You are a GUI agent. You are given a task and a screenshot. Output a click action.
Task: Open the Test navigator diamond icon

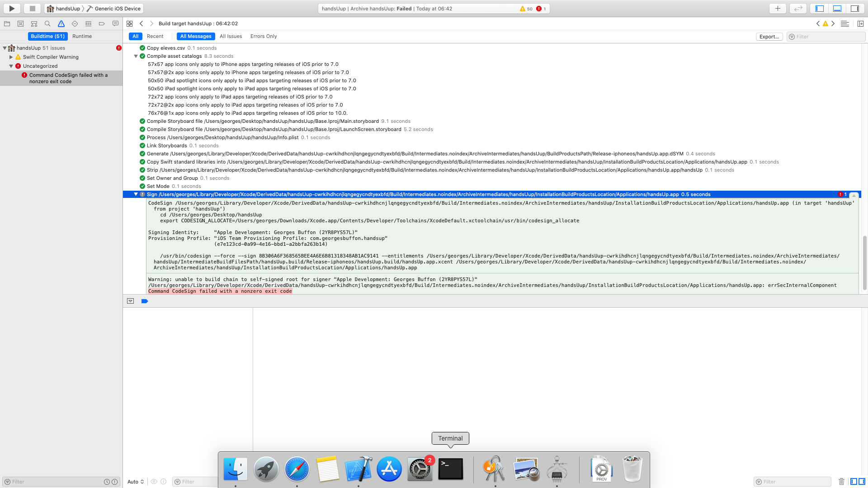pyautogui.click(x=75, y=23)
